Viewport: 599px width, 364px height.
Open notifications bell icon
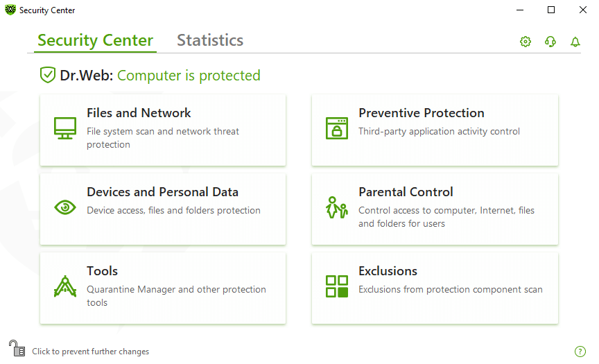575,41
